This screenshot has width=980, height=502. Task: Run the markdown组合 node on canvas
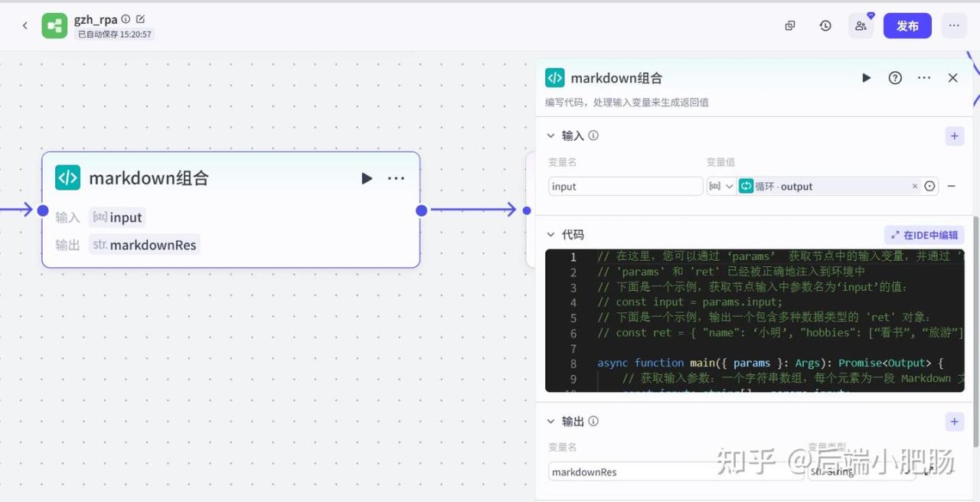point(367,178)
